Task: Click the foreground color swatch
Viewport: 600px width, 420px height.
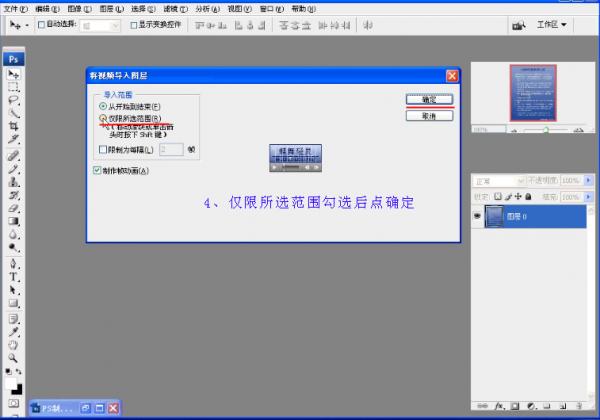Action: pyautogui.click(x=10, y=383)
